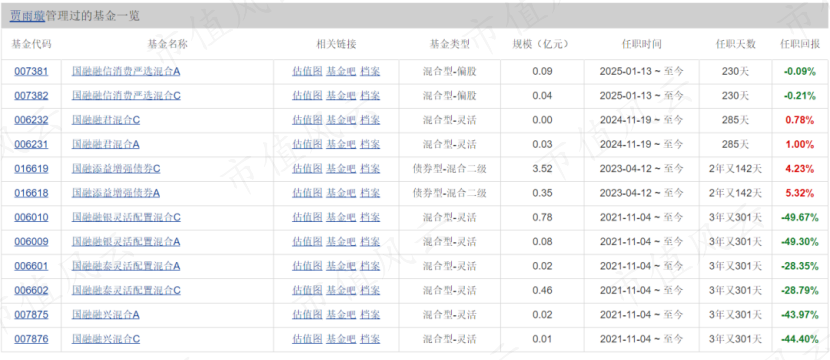
Task: Click 估值图 link for fund 006232
Action: pos(307,120)
